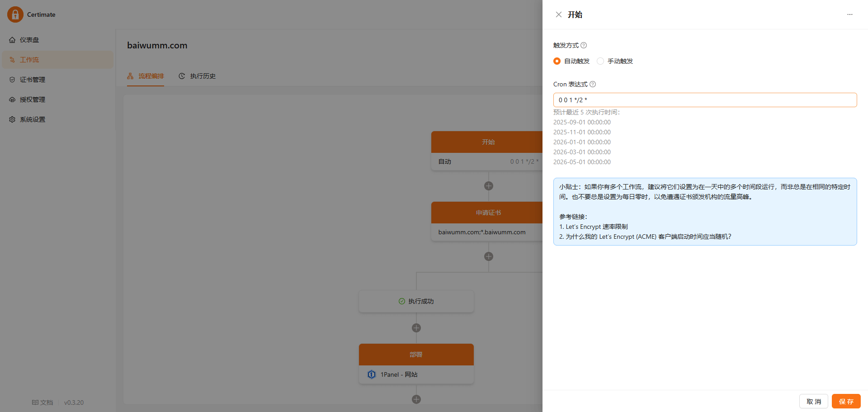The height and width of the screenshot is (412, 868).
Task: Click the plus button below 申请证书 node
Action: pos(489,256)
